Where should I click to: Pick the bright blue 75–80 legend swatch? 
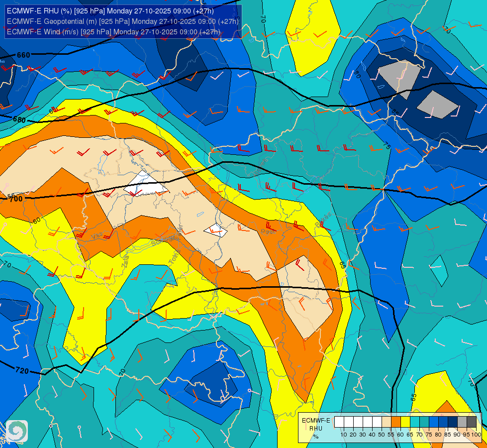pyautogui.click(x=434, y=422)
